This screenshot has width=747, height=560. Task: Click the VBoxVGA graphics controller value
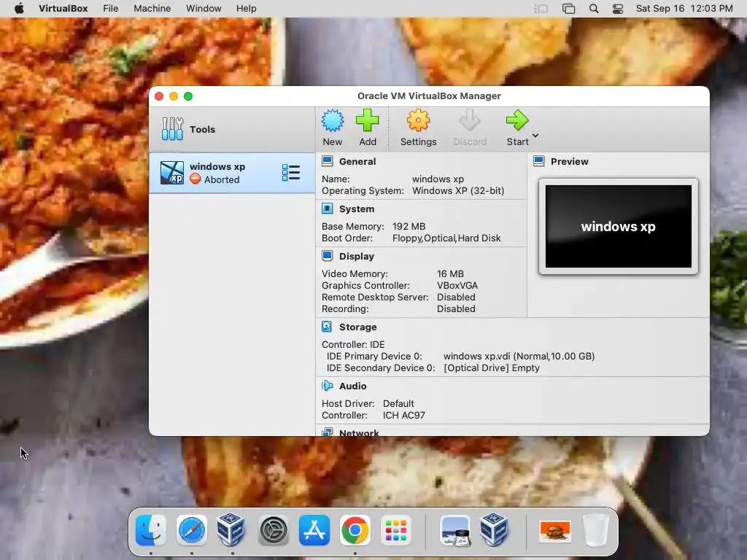457,286
